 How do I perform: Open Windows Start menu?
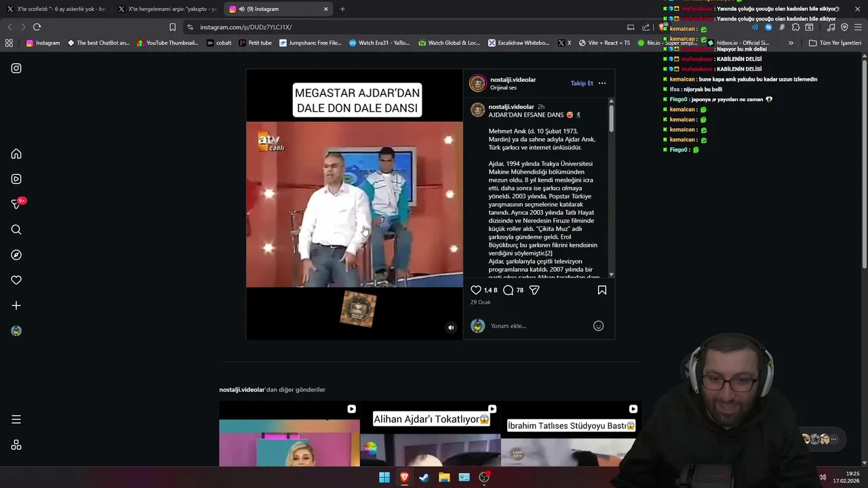384,477
